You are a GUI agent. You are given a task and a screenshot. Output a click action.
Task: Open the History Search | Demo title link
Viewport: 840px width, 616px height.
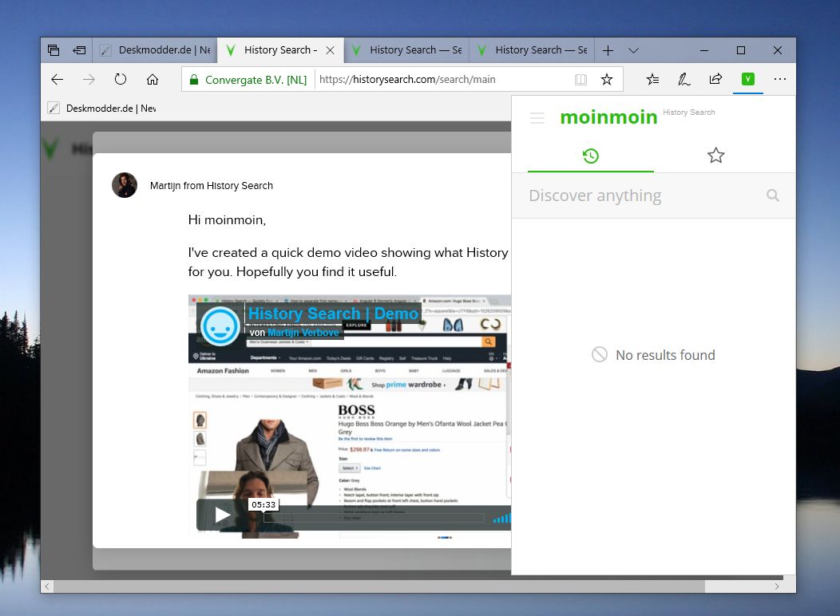coord(333,314)
